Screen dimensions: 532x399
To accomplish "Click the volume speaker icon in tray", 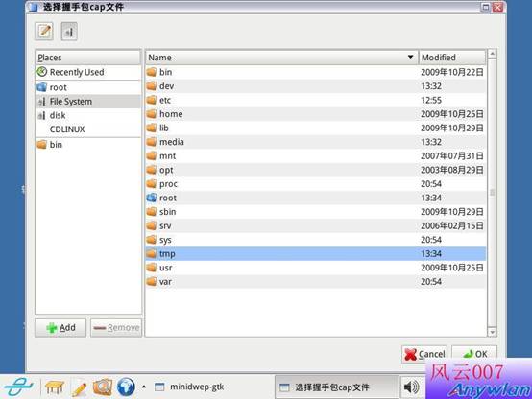I will pos(411,387).
